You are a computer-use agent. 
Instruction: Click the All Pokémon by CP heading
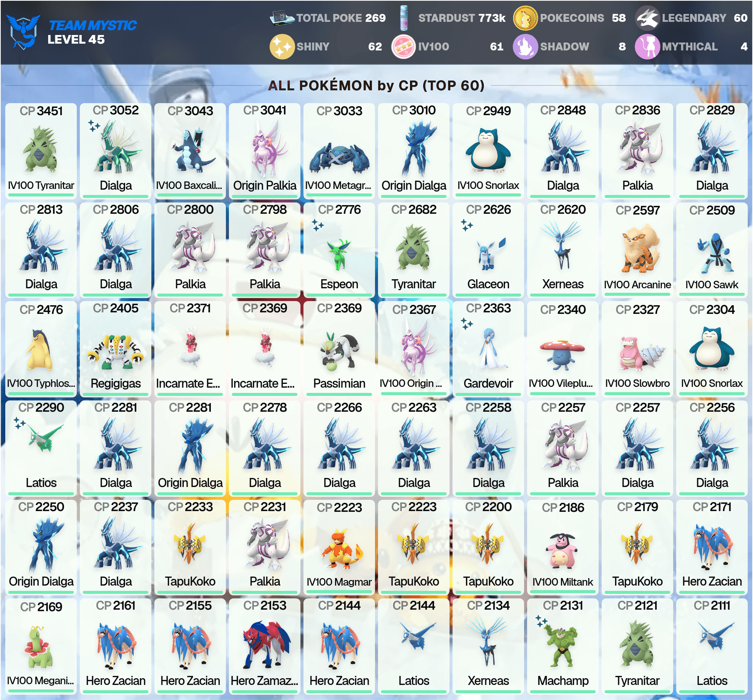pyautogui.click(x=376, y=85)
